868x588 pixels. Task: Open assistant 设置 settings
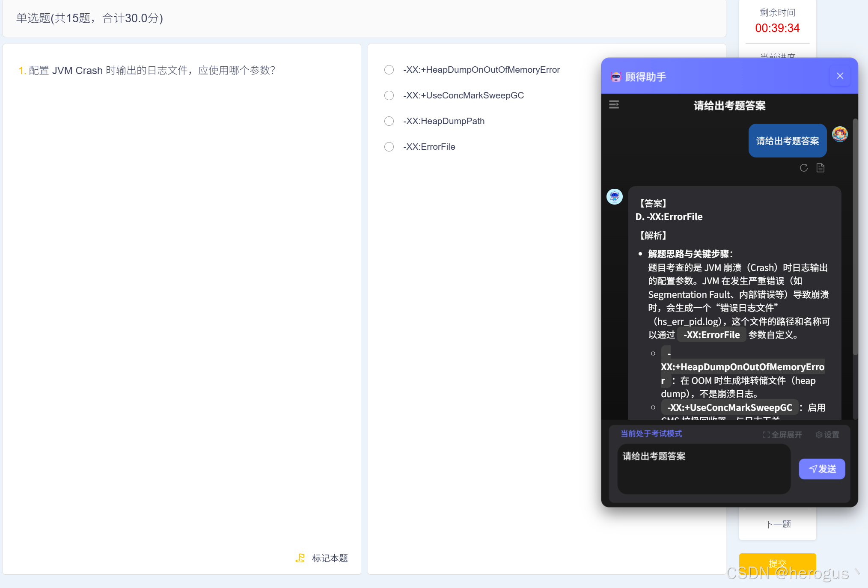(827, 435)
